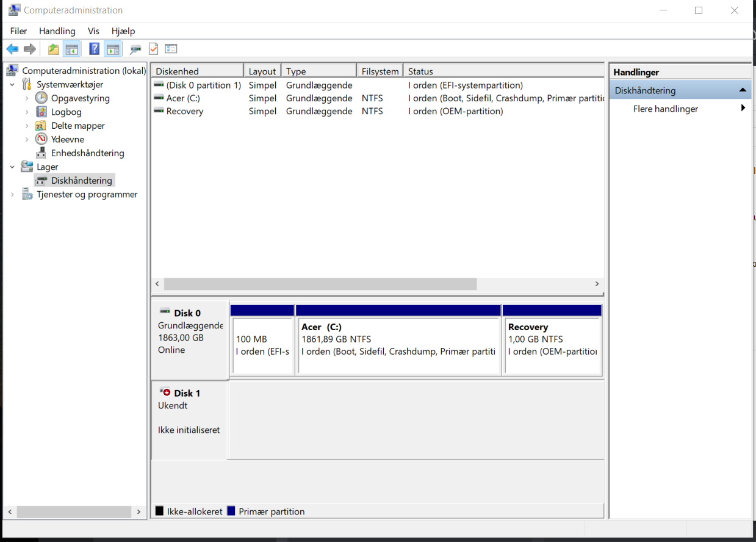Open Help with the blue question mark icon
This screenshot has height=542, width=756.
pos(94,49)
